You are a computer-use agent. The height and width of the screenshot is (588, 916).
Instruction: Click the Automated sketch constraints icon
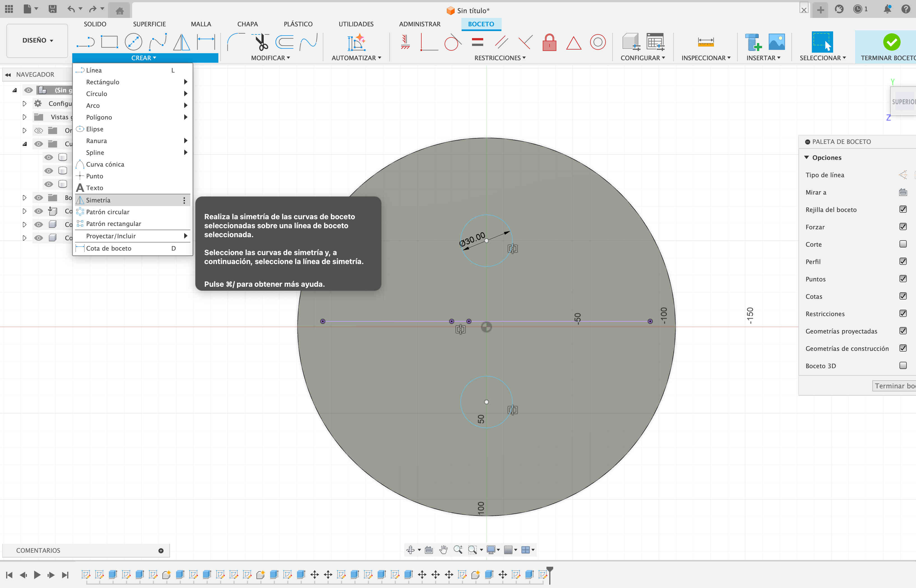[x=356, y=42]
